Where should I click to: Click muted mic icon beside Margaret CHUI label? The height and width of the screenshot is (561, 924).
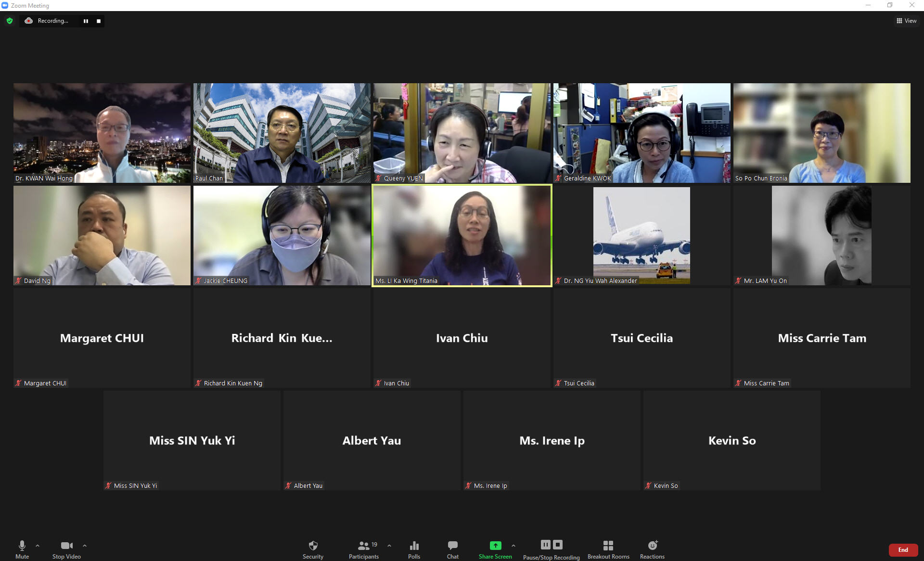(18, 383)
